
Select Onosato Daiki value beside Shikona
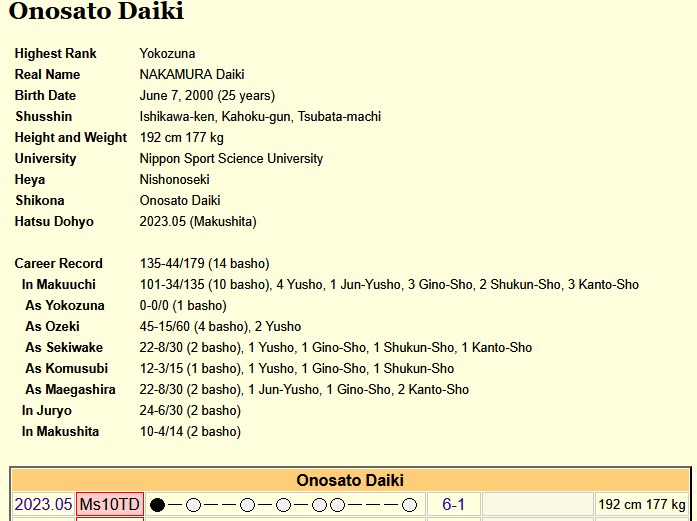[x=180, y=200]
